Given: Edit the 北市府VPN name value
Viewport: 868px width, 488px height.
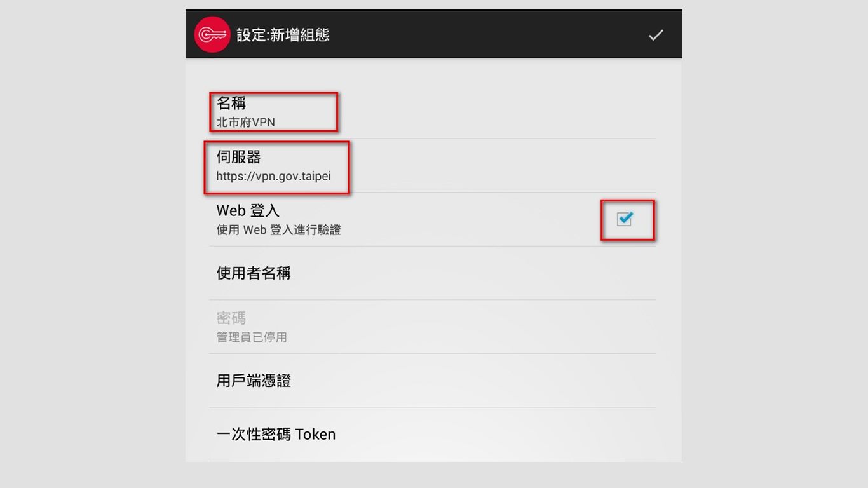Looking at the screenshot, I should click(246, 122).
